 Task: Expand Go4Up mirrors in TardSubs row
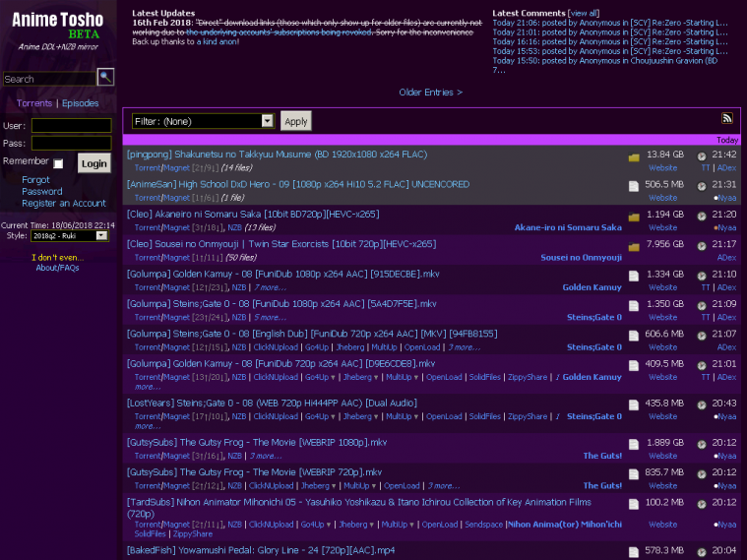click(328, 525)
